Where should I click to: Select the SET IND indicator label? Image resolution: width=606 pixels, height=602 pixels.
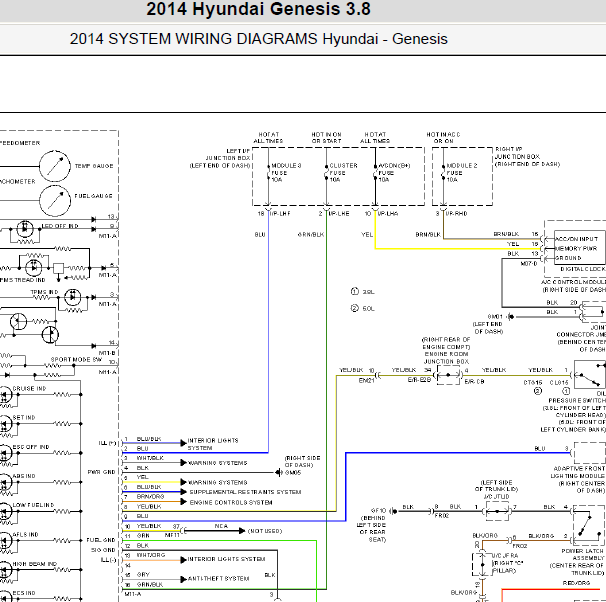[24, 418]
